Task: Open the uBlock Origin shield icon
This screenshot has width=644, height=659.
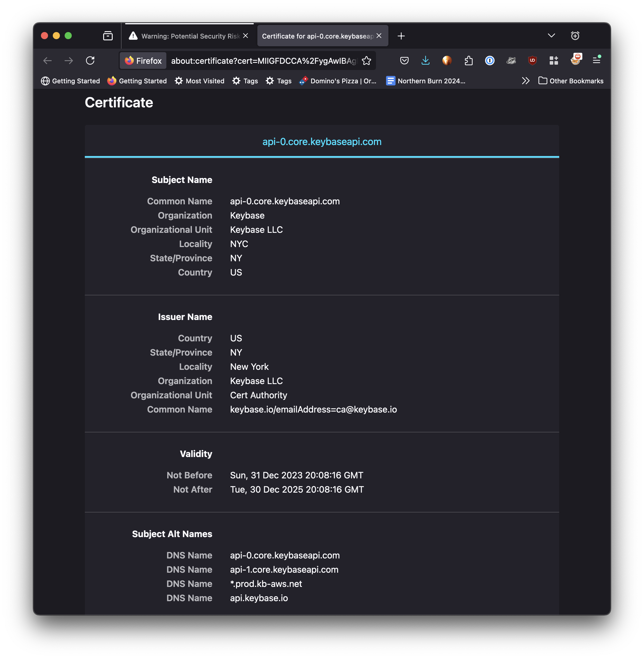Action: click(x=533, y=61)
